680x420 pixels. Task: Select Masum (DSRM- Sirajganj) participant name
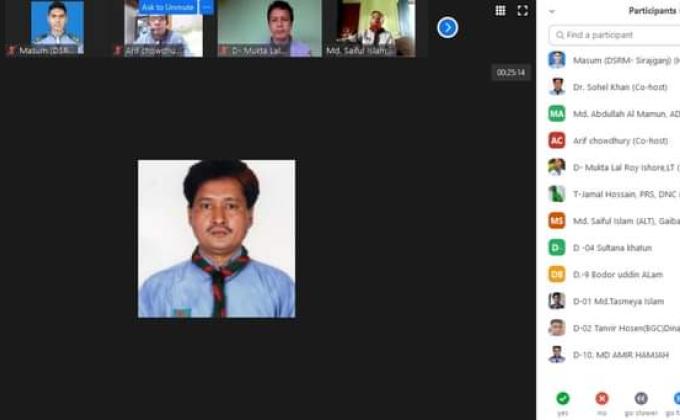[626, 60]
